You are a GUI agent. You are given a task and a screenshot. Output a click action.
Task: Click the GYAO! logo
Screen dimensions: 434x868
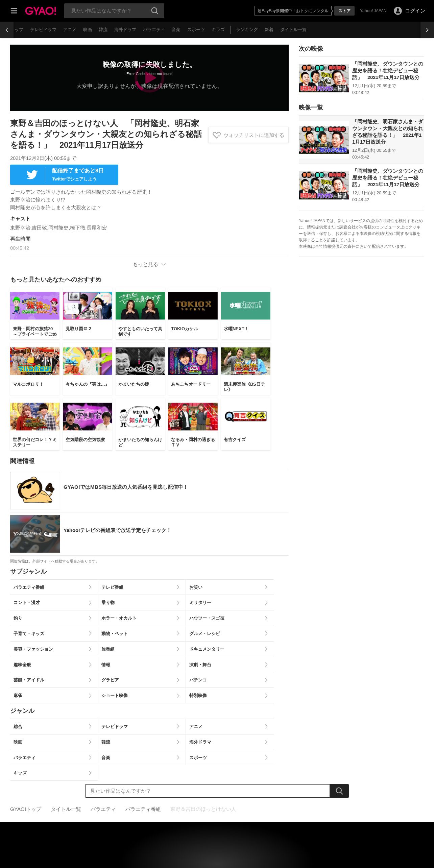(41, 11)
